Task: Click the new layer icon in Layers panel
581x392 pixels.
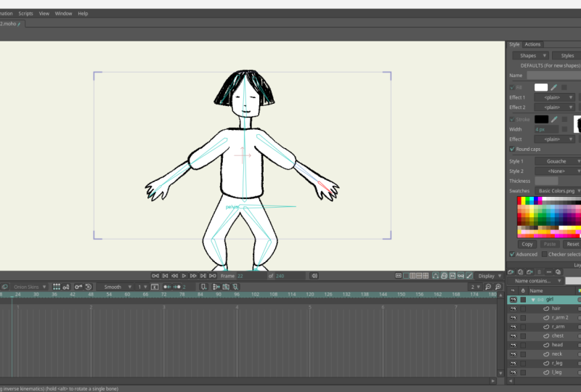Action: [x=511, y=272]
